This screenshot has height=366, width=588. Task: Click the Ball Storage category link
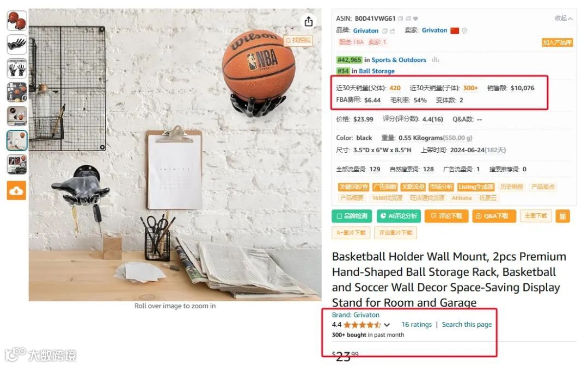377,71
